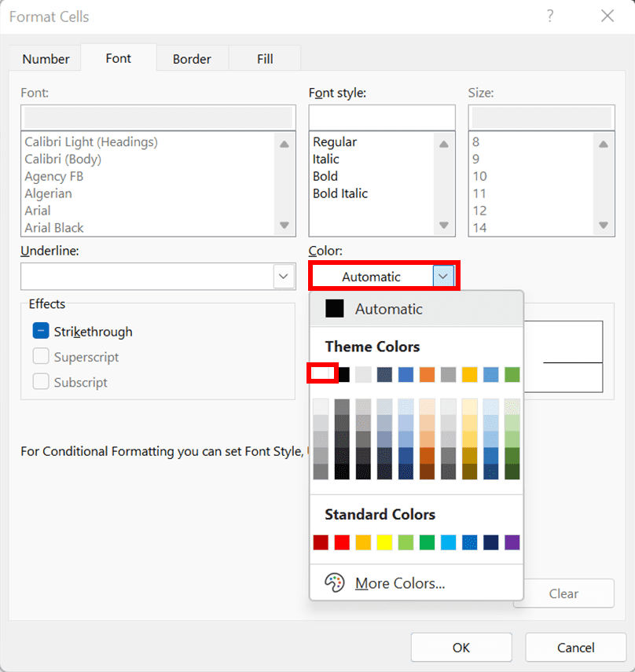Viewport: 635px width, 672px height.
Task: Choose Automatic in the color menu
Action: point(417,309)
